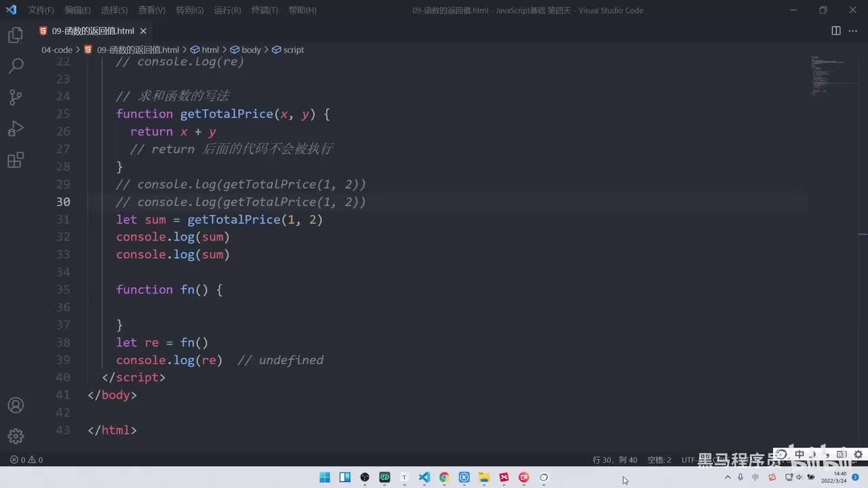Open the Explorer view in activity bar
The image size is (868, 488).
tap(16, 35)
